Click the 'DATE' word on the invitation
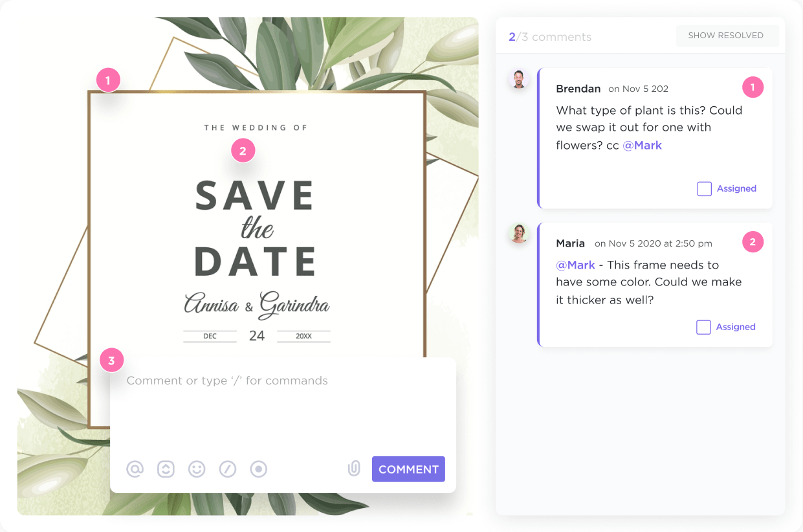This screenshot has width=803, height=532. pyautogui.click(x=256, y=261)
